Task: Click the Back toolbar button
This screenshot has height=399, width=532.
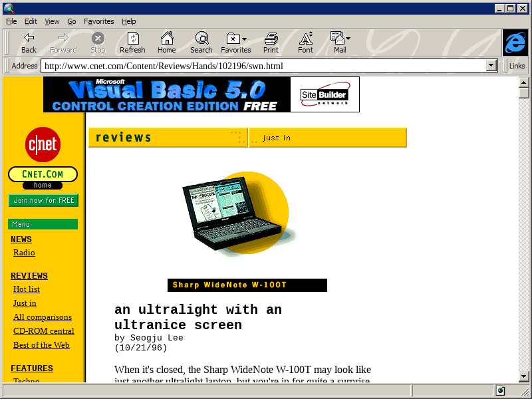Action: click(x=29, y=43)
